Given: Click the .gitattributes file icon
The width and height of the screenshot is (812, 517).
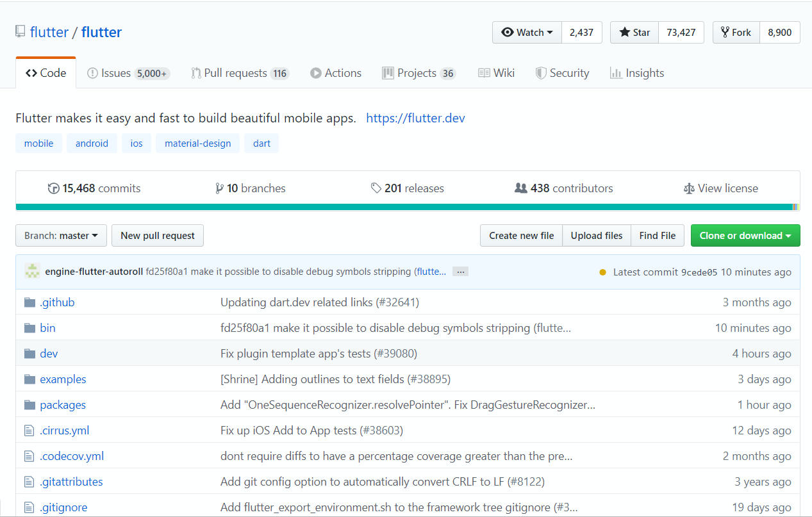Looking at the screenshot, I should [29, 482].
